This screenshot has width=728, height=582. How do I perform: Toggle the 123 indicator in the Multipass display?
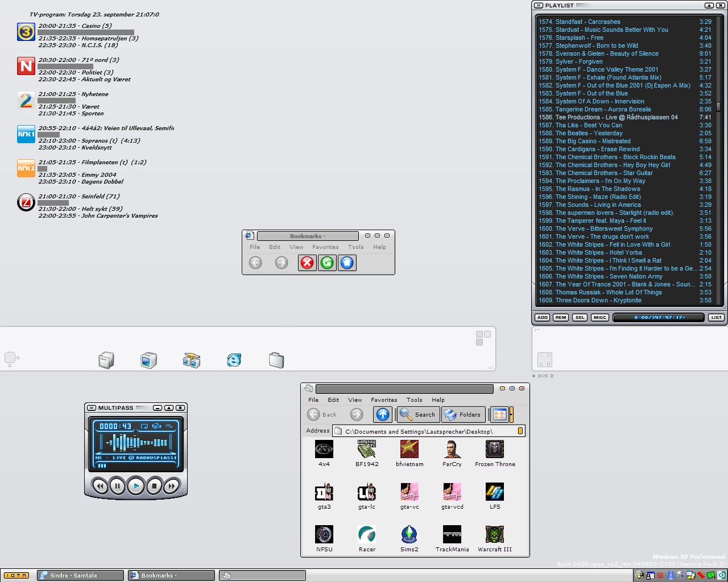click(156, 426)
